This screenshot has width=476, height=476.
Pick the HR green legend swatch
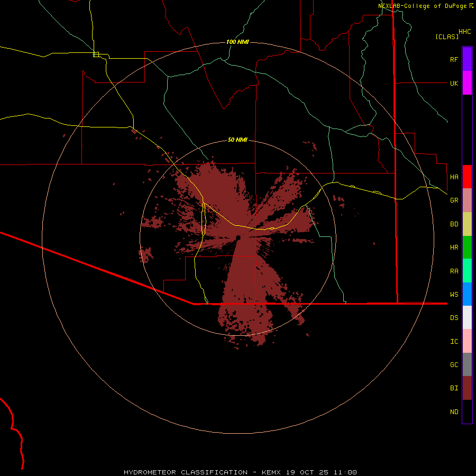tap(467, 248)
